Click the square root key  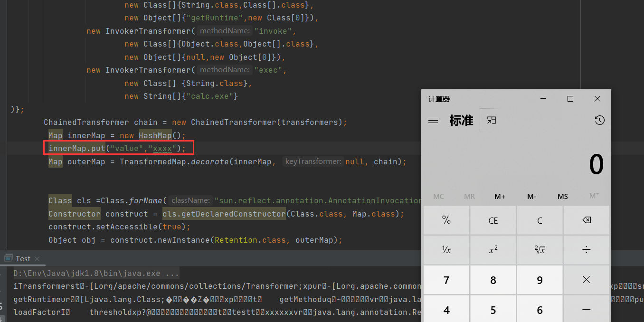(540, 250)
